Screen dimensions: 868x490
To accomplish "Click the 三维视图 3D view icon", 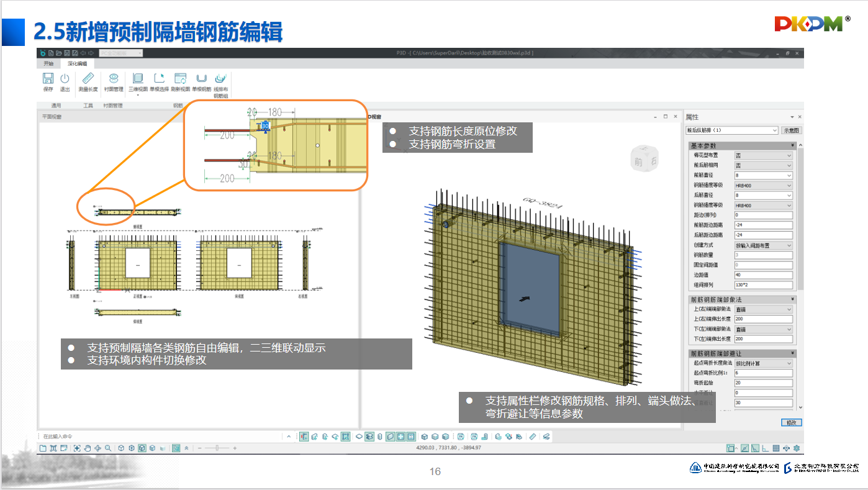I will [138, 78].
